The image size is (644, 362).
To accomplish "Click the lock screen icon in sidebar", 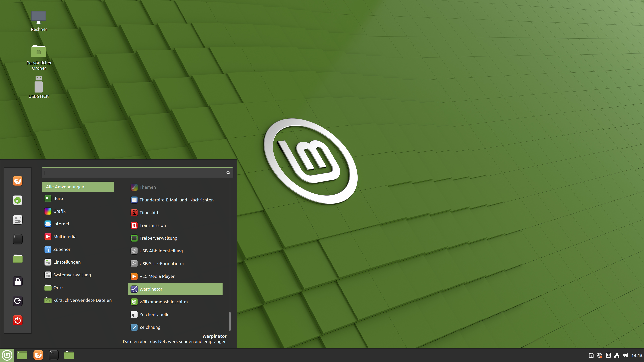I will (x=17, y=281).
